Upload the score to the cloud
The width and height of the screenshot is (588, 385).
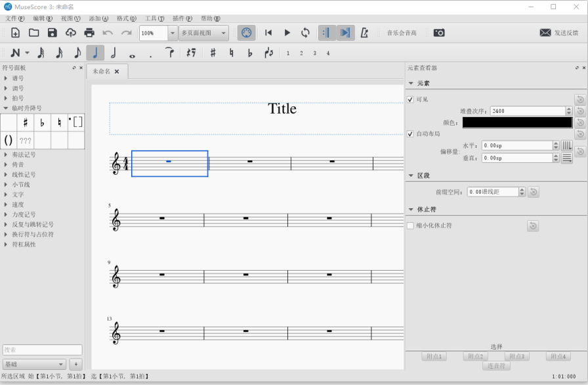pyautogui.click(x=70, y=33)
